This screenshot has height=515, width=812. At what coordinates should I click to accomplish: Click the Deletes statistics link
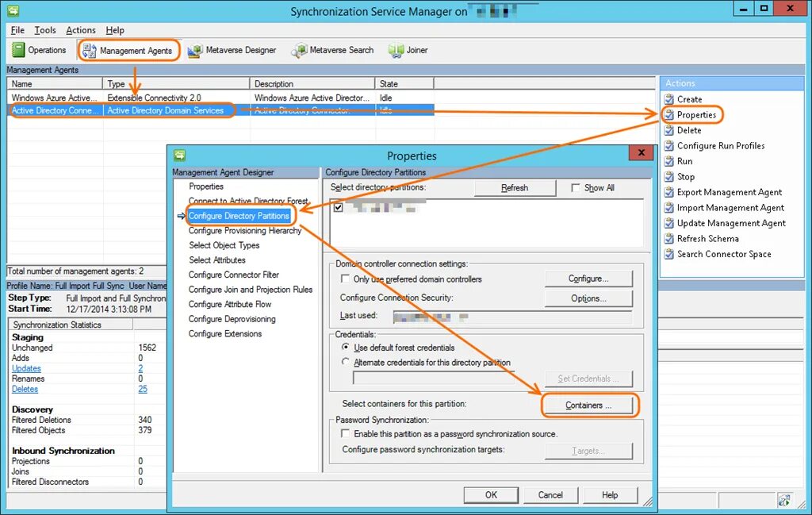[x=25, y=389]
